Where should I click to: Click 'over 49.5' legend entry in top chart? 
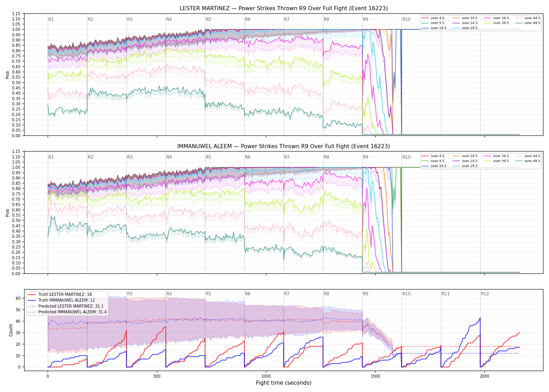(x=528, y=23)
